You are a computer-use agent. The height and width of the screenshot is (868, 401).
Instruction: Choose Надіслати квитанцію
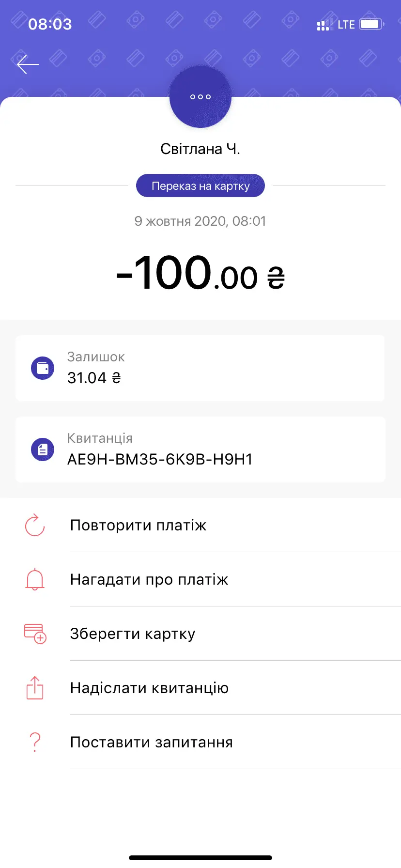tap(149, 688)
